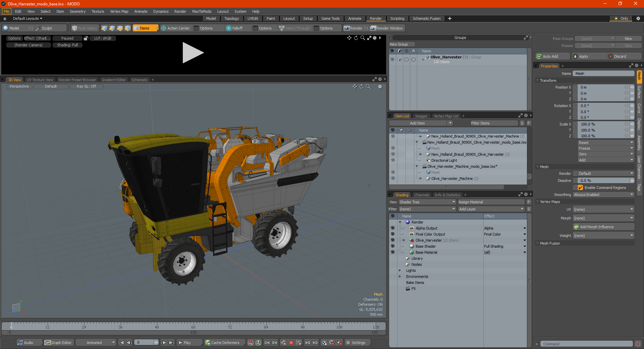Toggle visibility of Olive_Harvester_Machine item
The width and height of the screenshot is (644, 349).
(393, 179)
